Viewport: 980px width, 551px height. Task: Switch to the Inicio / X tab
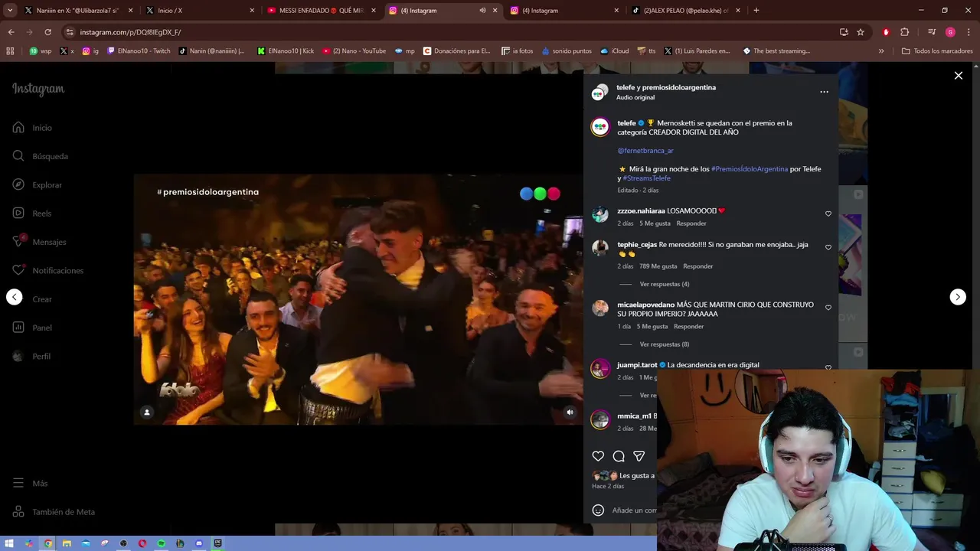tap(199, 11)
